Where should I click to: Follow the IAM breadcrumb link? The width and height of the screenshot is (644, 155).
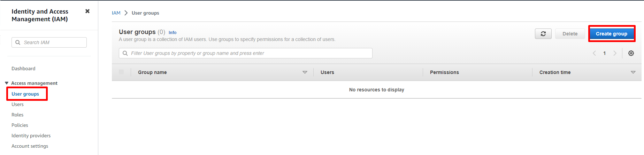(116, 13)
